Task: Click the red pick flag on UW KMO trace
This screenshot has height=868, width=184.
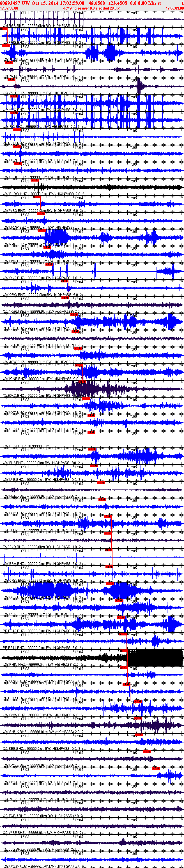Action: (x=42, y=231)
